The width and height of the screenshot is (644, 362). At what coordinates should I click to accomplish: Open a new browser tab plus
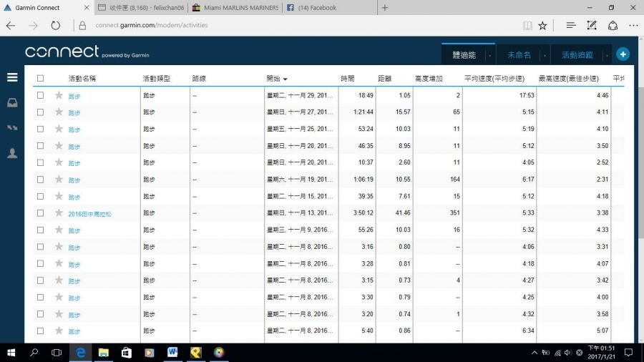tap(384, 7)
